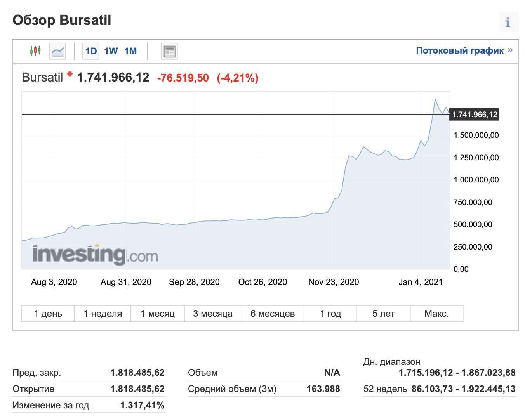Click the red down arrow next to Bursatil
Screen dimensions: 525x420
(x=70, y=74)
